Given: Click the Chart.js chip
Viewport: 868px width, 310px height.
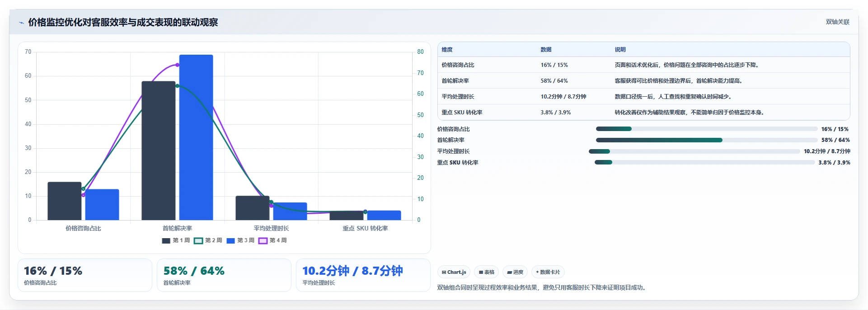Looking at the screenshot, I should coord(454,272).
